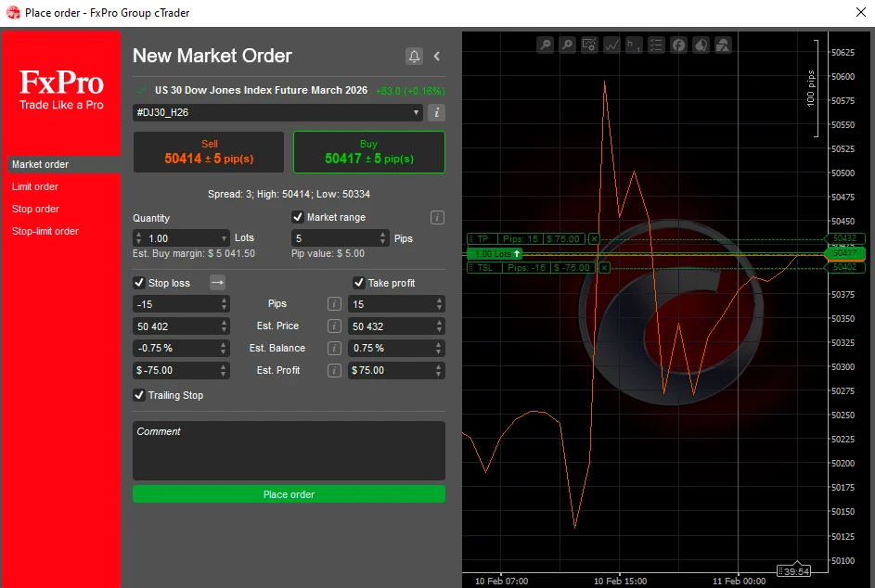Adjust Stop loss -15 pips stepper
The width and height of the screenshot is (875, 588).
click(x=224, y=304)
